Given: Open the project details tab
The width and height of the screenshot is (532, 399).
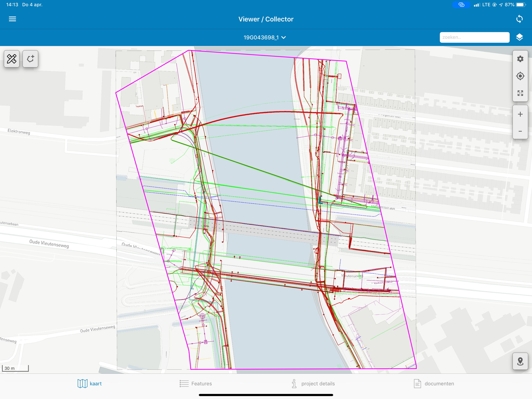Looking at the screenshot, I should tap(313, 384).
